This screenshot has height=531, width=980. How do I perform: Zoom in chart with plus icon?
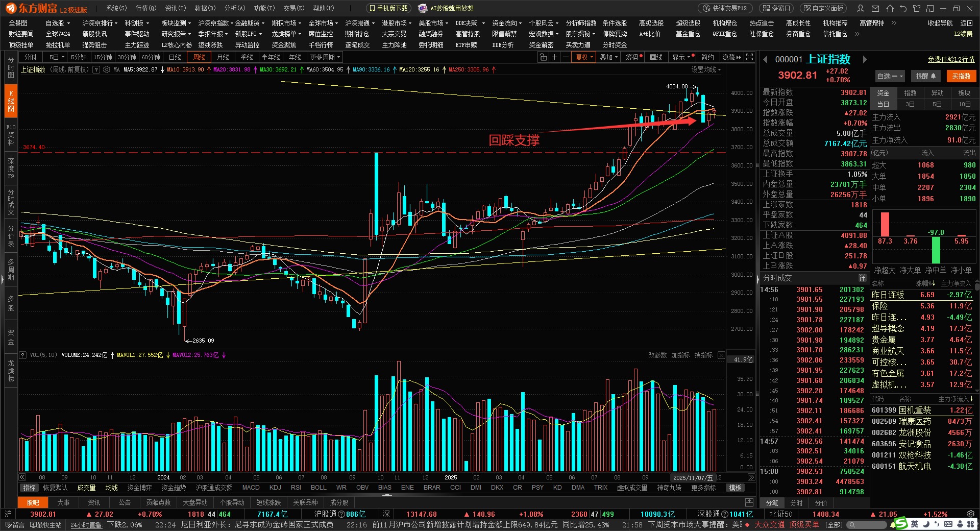pos(555,57)
